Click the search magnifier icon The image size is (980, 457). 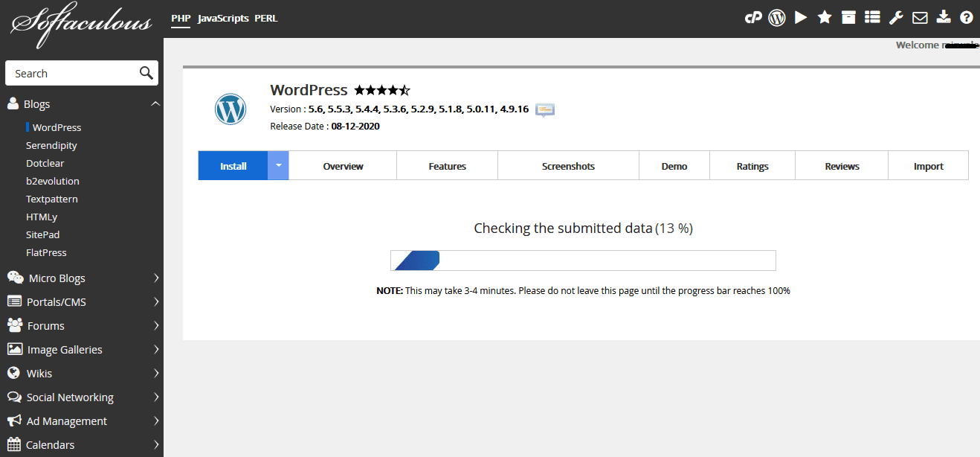[146, 73]
